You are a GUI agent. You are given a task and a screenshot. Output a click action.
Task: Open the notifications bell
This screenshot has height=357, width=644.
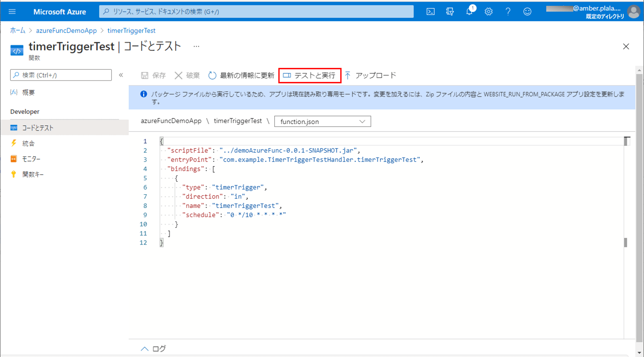(x=469, y=12)
